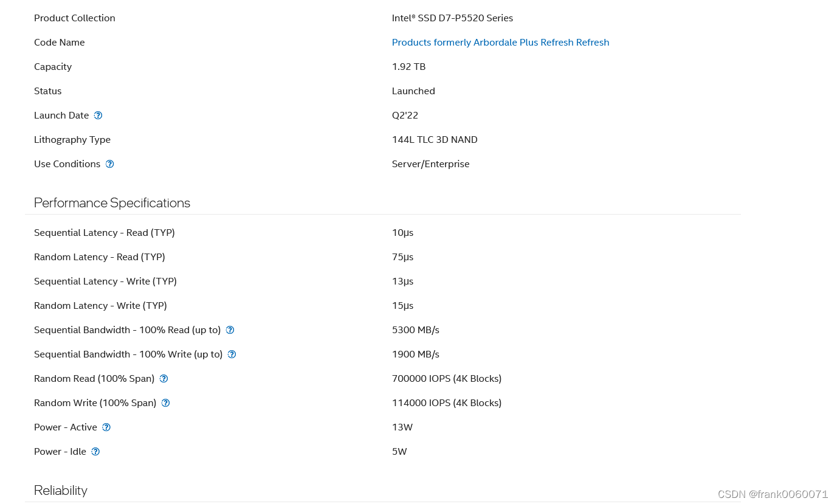Show info tooltip for Power - Idle
837x504 pixels.
(x=95, y=452)
